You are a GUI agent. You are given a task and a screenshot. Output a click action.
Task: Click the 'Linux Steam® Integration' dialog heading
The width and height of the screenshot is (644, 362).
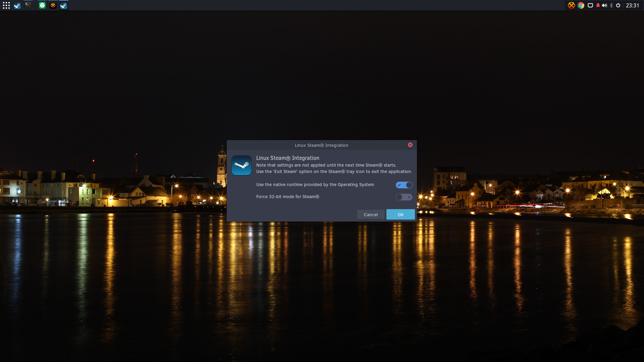[288, 158]
